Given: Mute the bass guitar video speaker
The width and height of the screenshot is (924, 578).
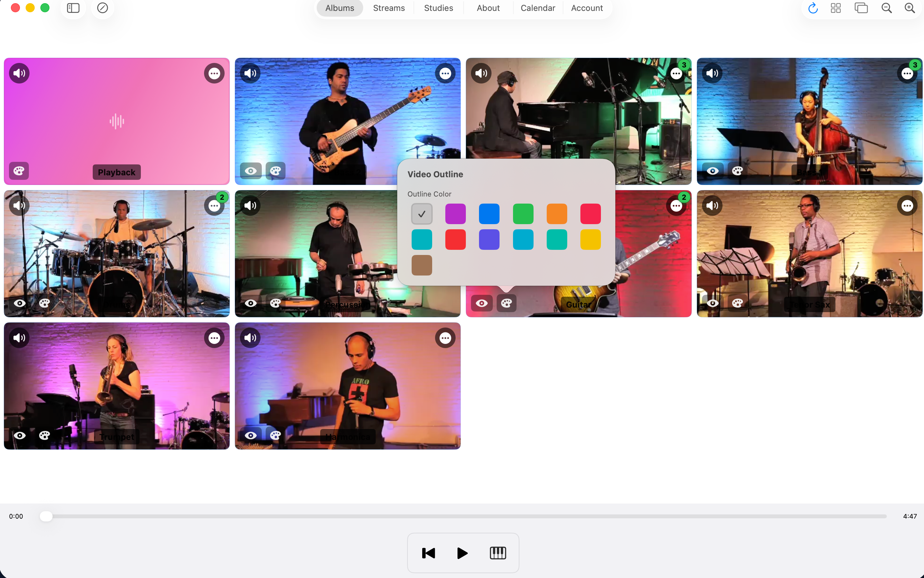Looking at the screenshot, I should point(250,73).
